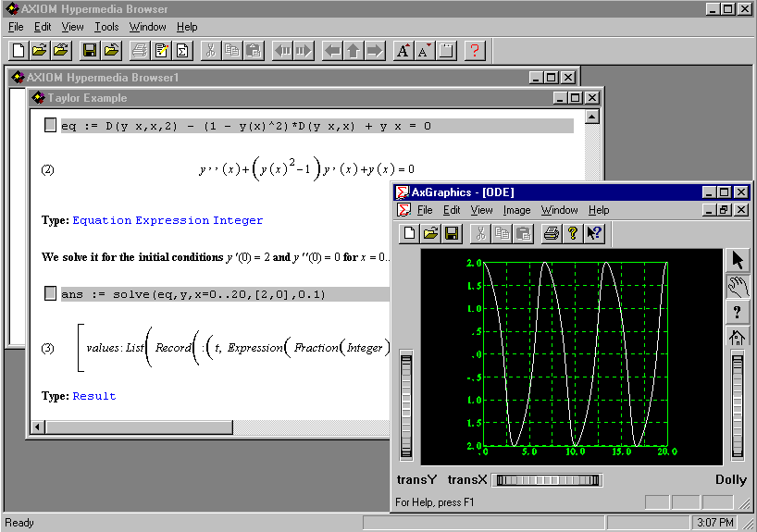This screenshot has width=757, height=532.
Task: Click the increase font size icon
Action: (403, 51)
